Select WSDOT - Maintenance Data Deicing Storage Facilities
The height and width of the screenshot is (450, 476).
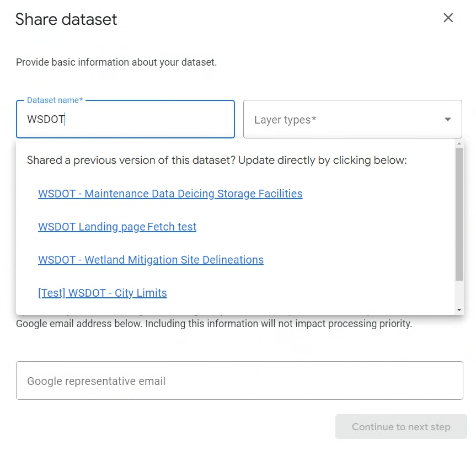170,194
